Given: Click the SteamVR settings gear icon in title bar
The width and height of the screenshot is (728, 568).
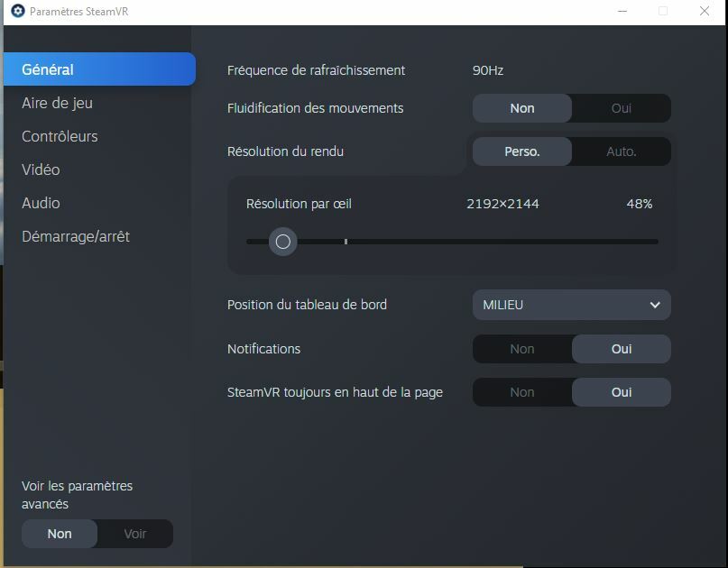Looking at the screenshot, I should click(18, 11).
